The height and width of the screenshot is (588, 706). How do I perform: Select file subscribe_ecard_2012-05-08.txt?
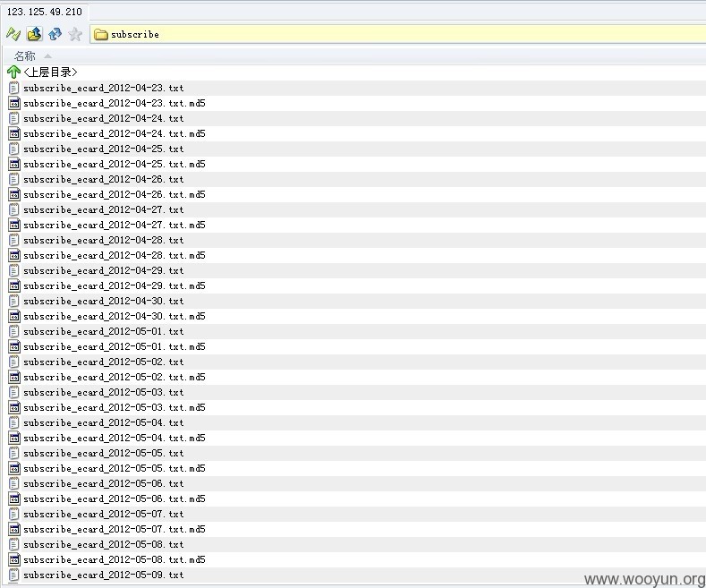point(104,545)
